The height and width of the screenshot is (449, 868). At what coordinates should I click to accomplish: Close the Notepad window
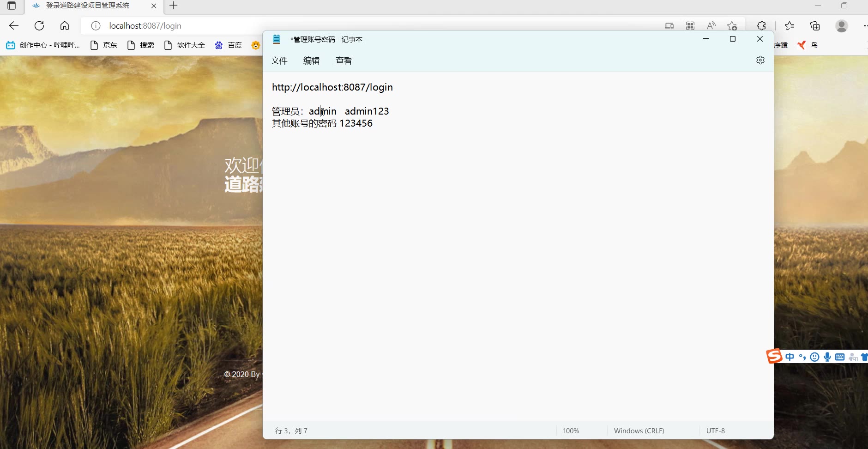pos(760,39)
